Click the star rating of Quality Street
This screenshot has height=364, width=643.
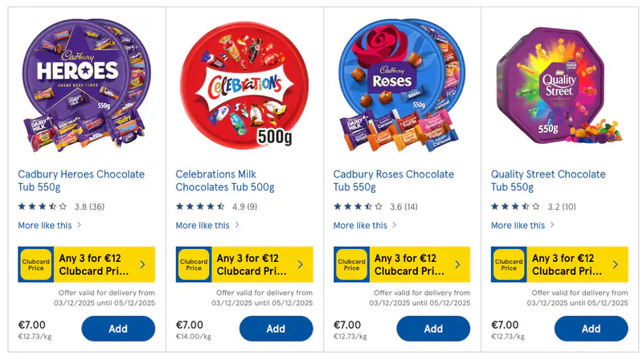tap(515, 207)
